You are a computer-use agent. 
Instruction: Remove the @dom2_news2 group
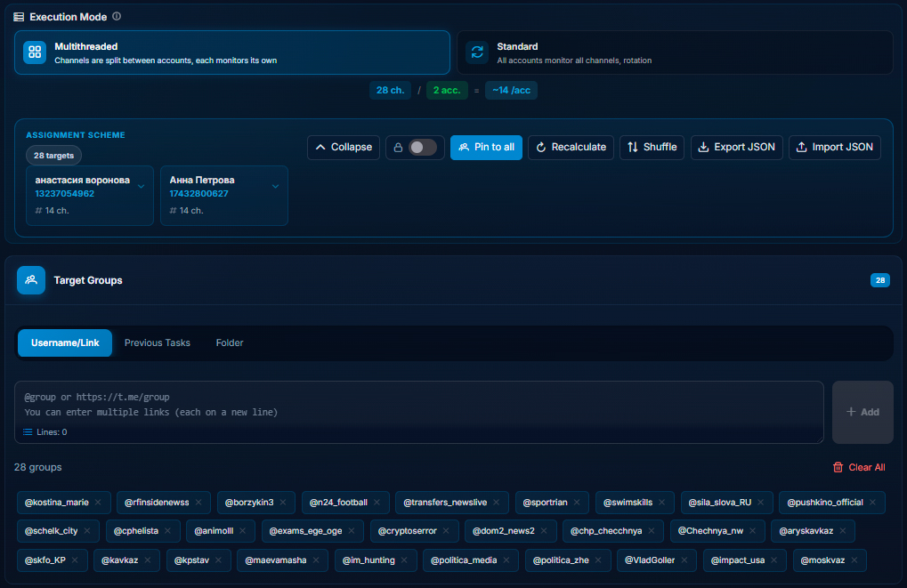tap(544, 531)
